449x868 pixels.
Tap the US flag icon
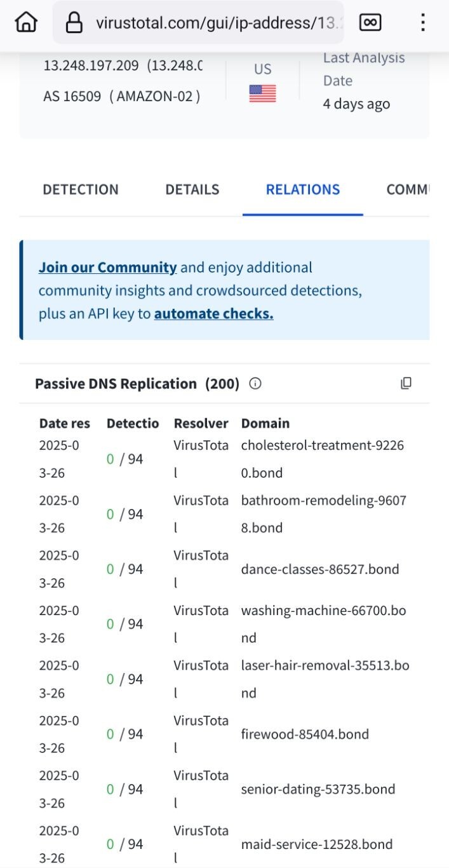pos(262,94)
